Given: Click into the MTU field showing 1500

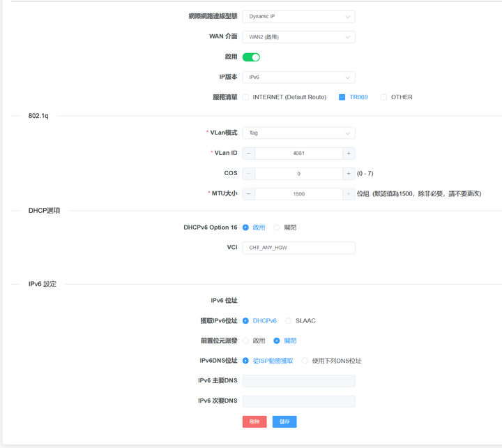Looking at the screenshot, I should click(x=298, y=194).
